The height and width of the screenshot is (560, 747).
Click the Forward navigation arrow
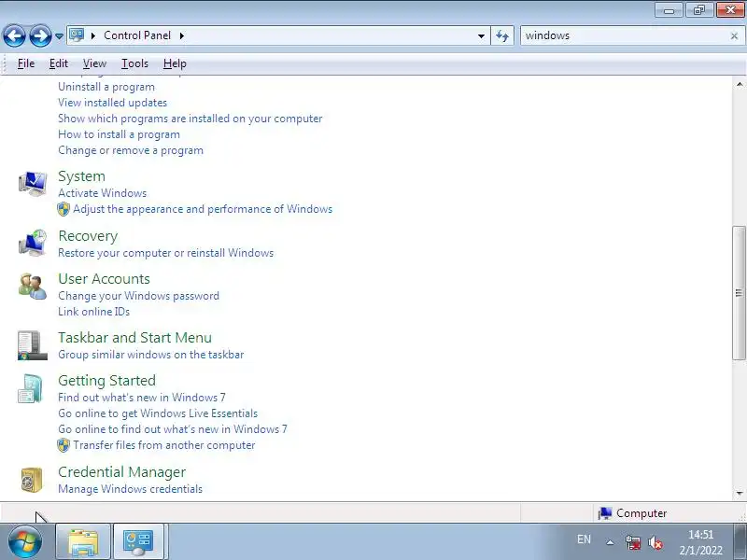(x=40, y=35)
